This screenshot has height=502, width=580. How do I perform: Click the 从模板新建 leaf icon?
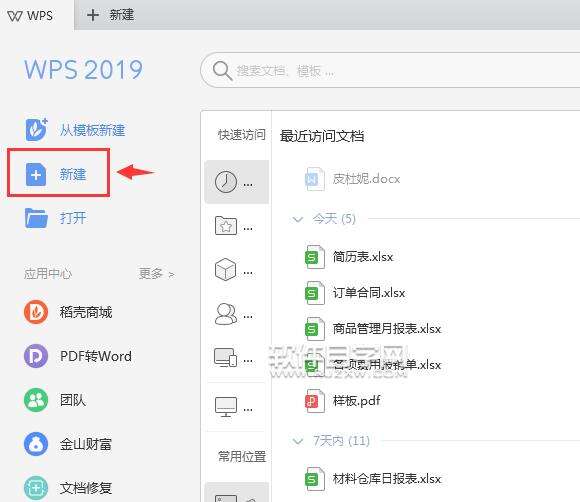pyautogui.click(x=36, y=130)
